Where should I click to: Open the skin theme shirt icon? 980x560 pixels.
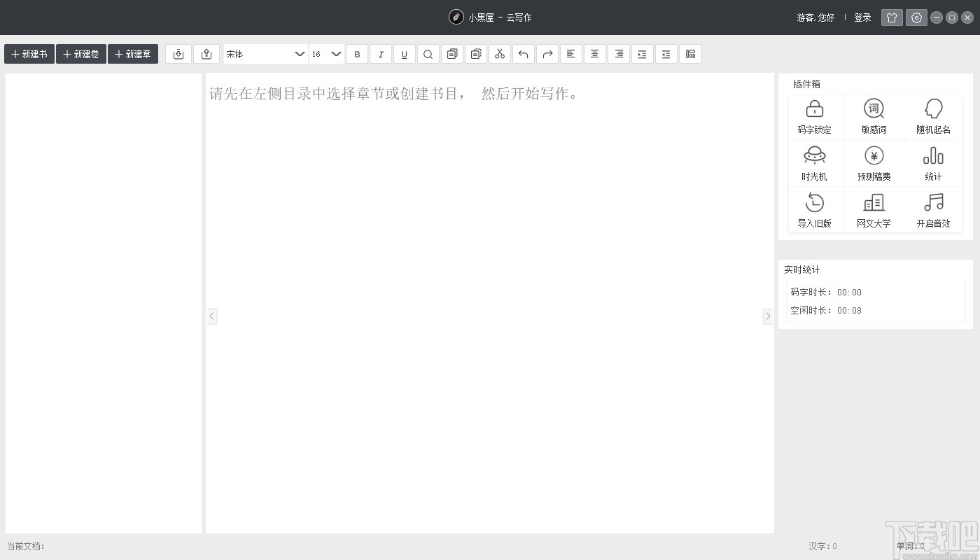click(892, 17)
